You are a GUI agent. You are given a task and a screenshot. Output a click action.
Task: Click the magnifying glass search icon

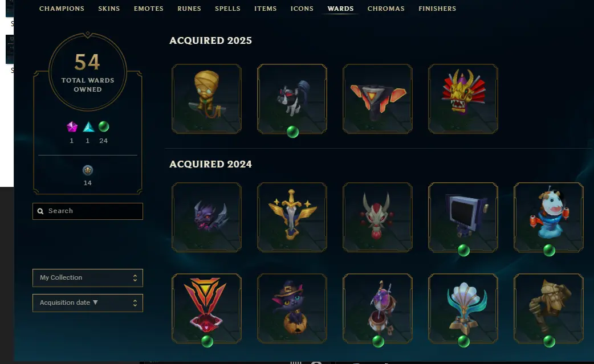pyautogui.click(x=40, y=211)
